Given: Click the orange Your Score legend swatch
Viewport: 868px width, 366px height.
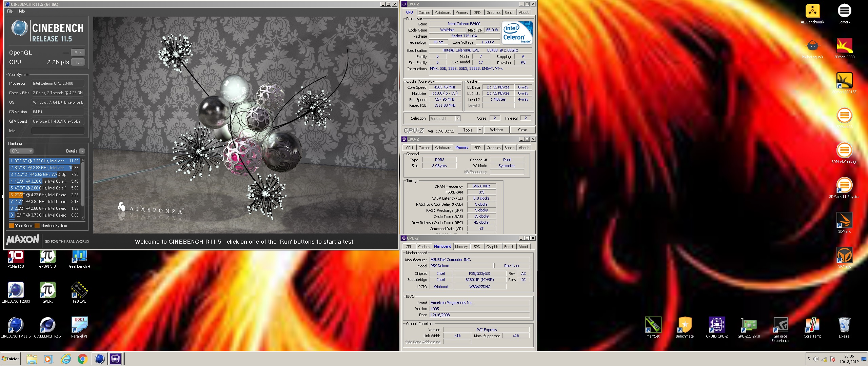Looking at the screenshot, I should coord(12,226).
